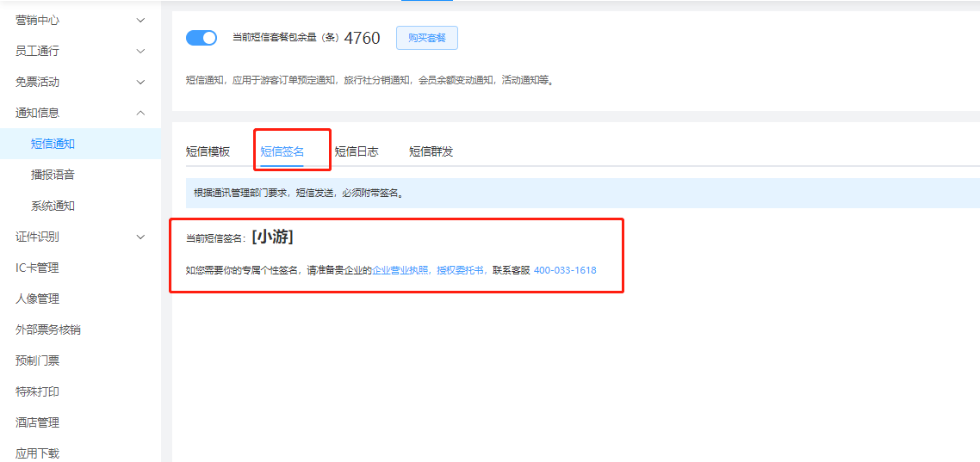Expand the 证件识别 sidebar chevron
Image resolution: width=980 pixels, height=462 pixels.
click(141, 237)
